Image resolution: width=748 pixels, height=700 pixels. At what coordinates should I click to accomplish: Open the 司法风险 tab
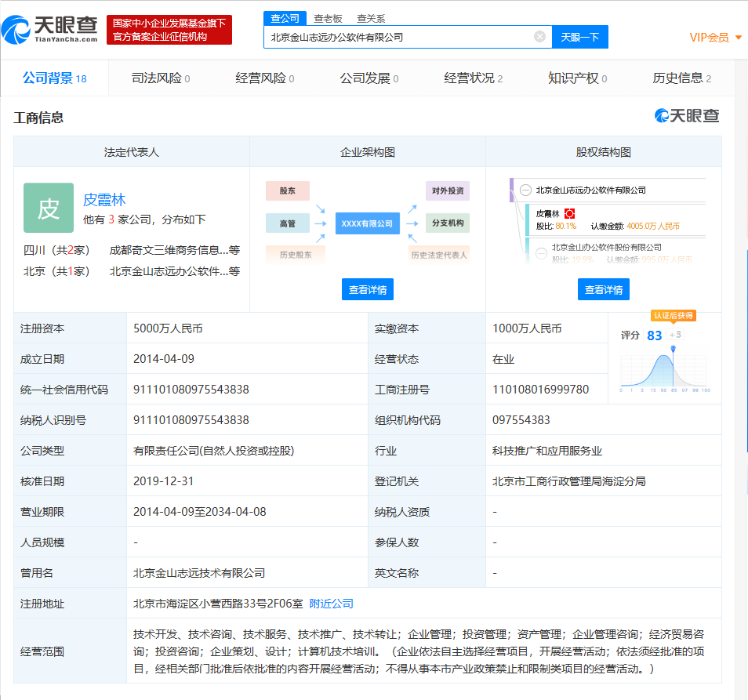[x=160, y=78]
